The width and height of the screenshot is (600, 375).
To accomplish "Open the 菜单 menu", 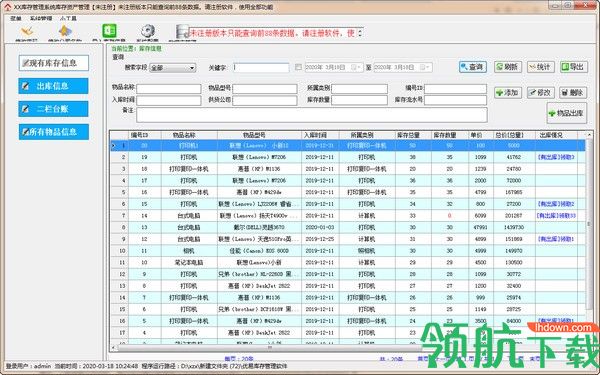I will 16,18.
